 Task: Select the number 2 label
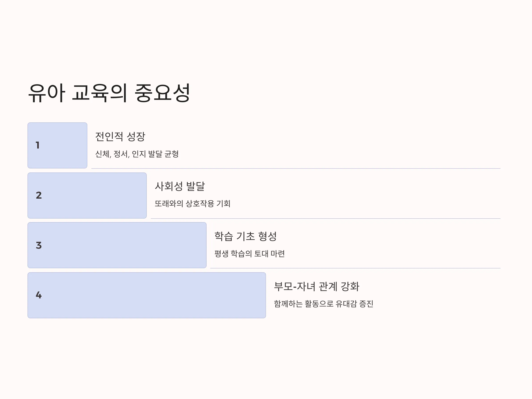[x=39, y=195]
